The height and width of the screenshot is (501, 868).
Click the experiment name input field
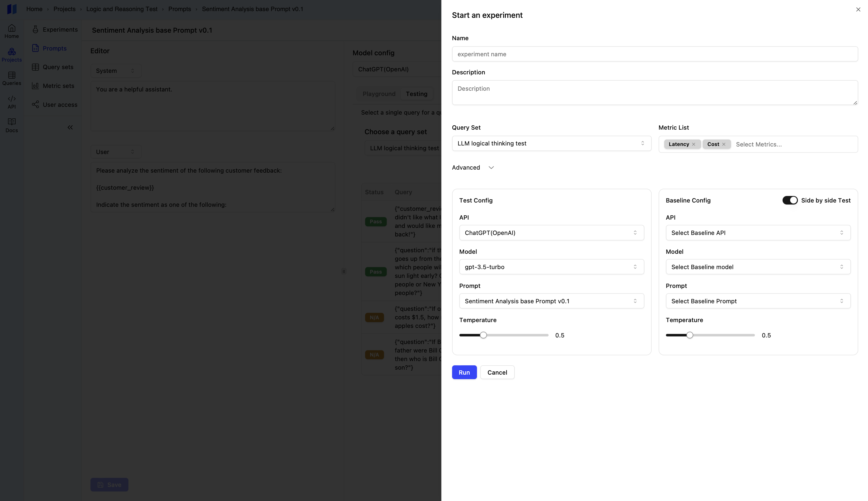[x=655, y=54]
